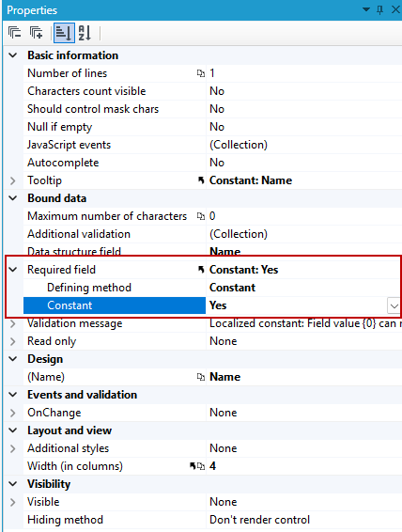Viewport: 402px width, 532px height.
Task: Activate categorized view toolbar button
Action: (x=64, y=33)
